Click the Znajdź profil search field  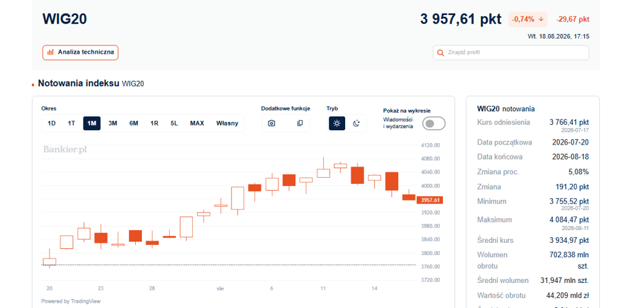(x=511, y=52)
